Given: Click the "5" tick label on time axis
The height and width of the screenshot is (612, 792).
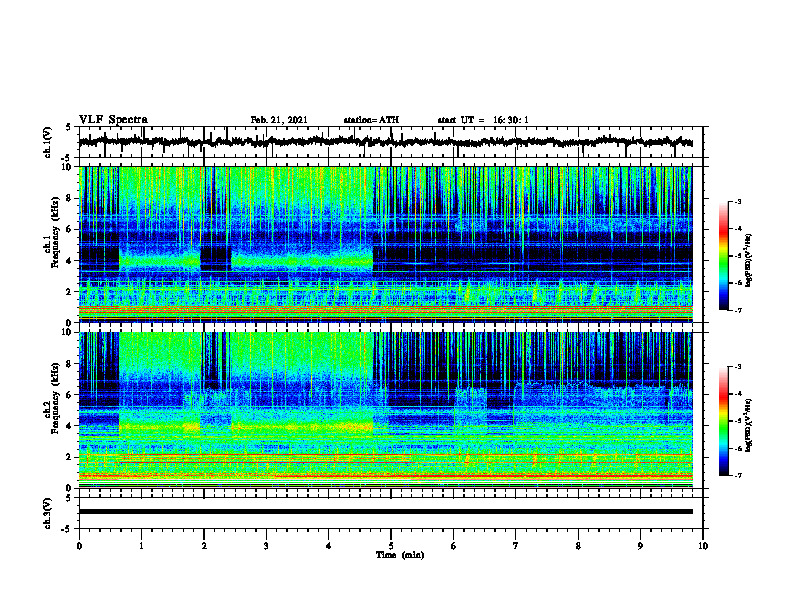Looking at the screenshot, I should click(x=391, y=546).
